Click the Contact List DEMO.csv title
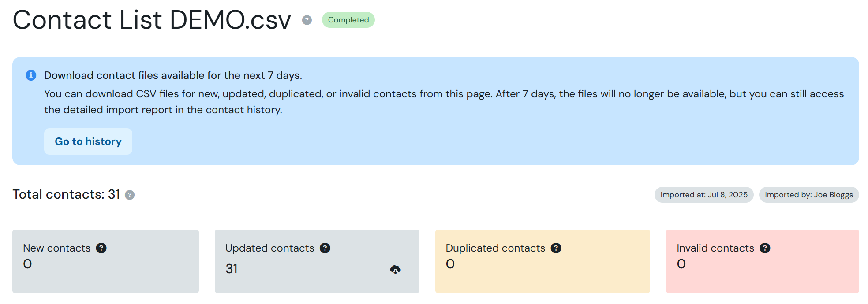This screenshot has width=868, height=304. pyautogui.click(x=152, y=20)
